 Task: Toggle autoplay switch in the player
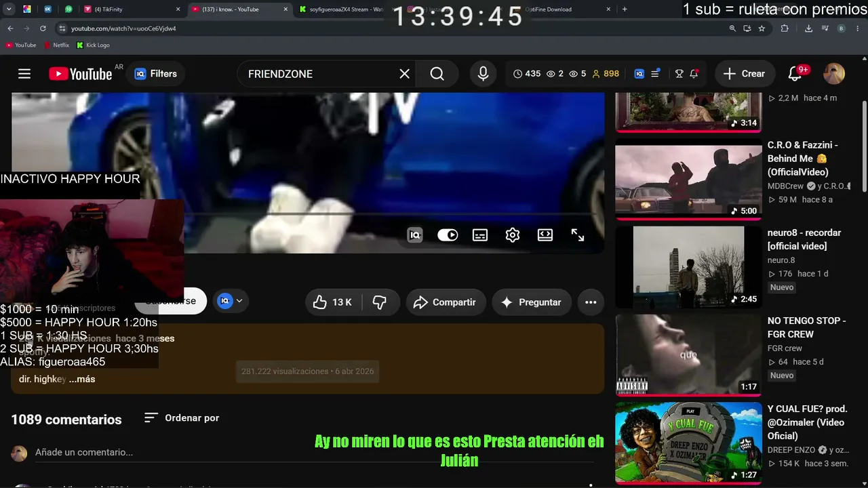click(x=448, y=235)
